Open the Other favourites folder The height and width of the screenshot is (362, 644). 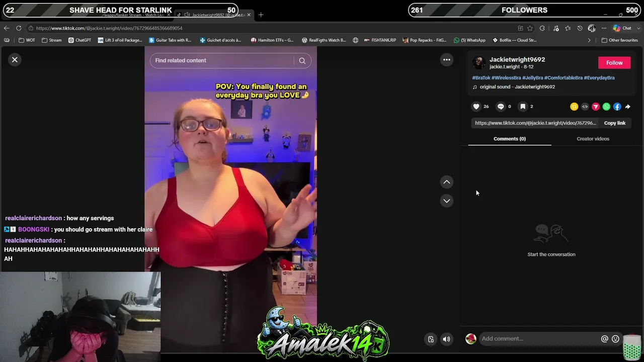[x=619, y=40]
